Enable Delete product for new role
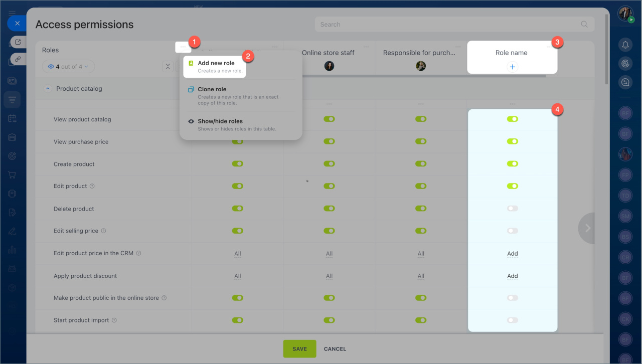This screenshot has width=642, height=364. (512, 209)
